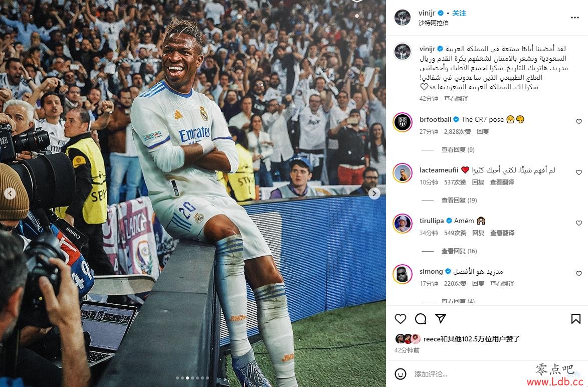Open the 查看翻译 link under the caption
The image size is (588, 387).
point(456,99)
